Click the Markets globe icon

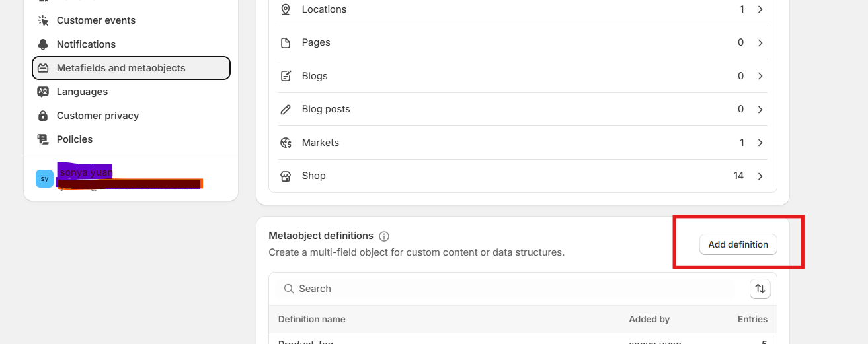[286, 143]
